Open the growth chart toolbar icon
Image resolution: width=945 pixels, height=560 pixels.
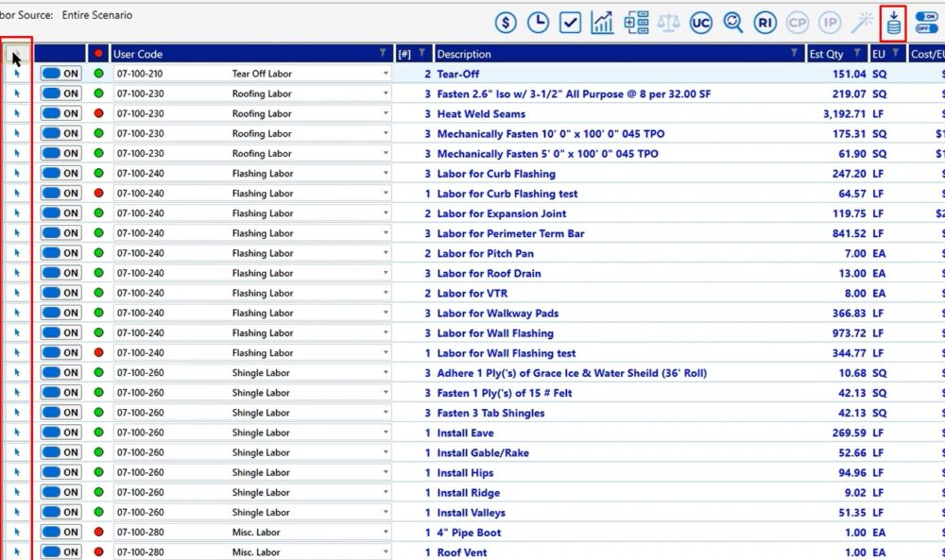point(602,23)
